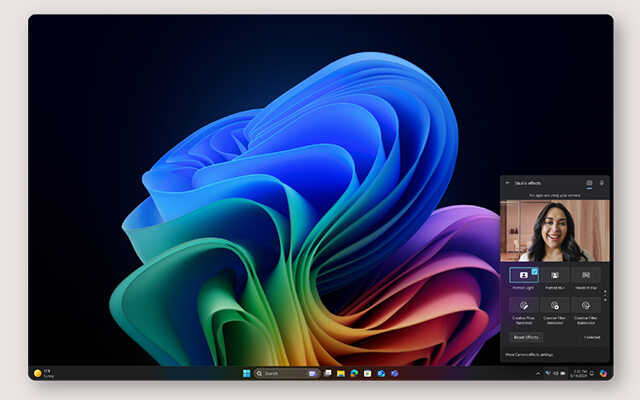Click the back arrow in Studio effects
The width and height of the screenshot is (640, 400).
click(x=507, y=183)
